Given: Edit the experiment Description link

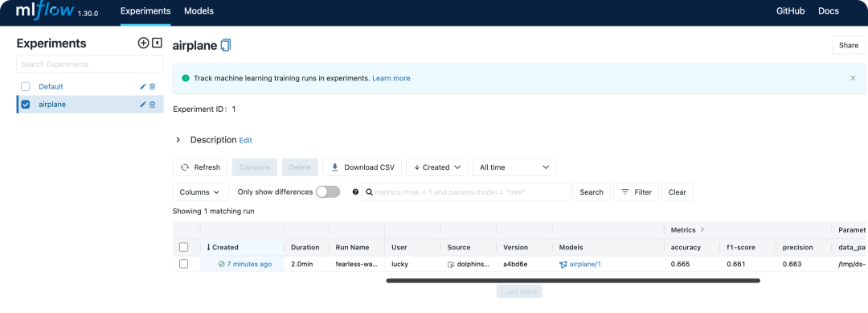Looking at the screenshot, I should click(245, 141).
